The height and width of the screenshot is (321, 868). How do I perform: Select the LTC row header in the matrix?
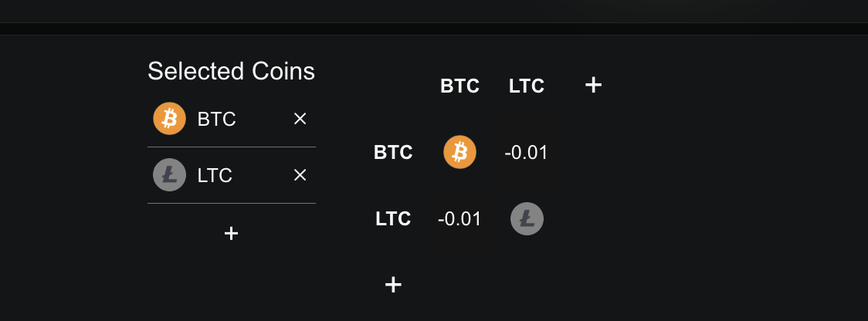pyautogui.click(x=393, y=219)
